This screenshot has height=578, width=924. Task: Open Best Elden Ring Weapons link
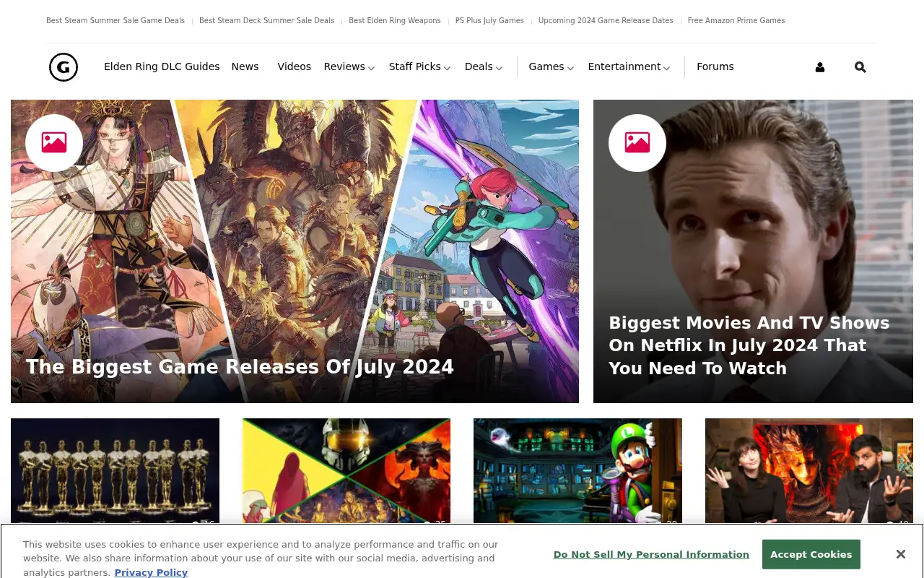395,21
